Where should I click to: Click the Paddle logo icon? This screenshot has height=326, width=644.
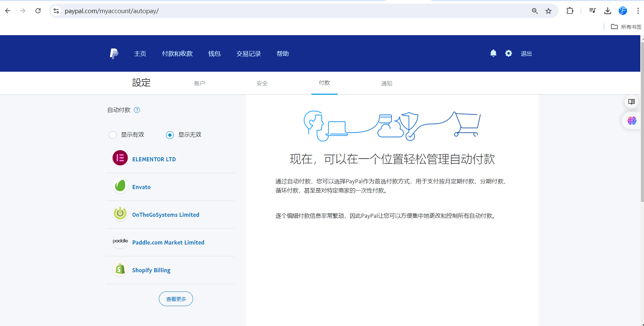tap(120, 241)
